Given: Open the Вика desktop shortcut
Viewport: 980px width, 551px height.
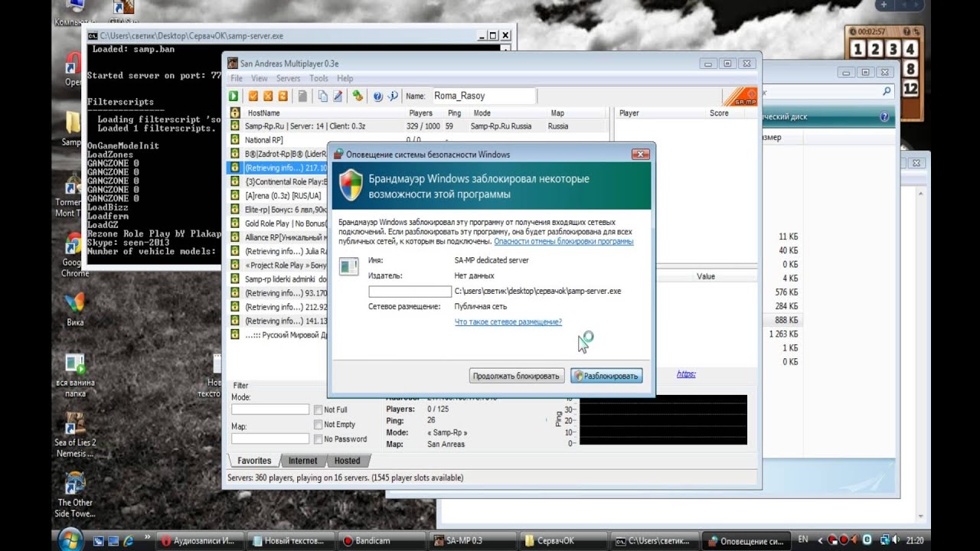Looking at the screenshot, I should point(75,308).
